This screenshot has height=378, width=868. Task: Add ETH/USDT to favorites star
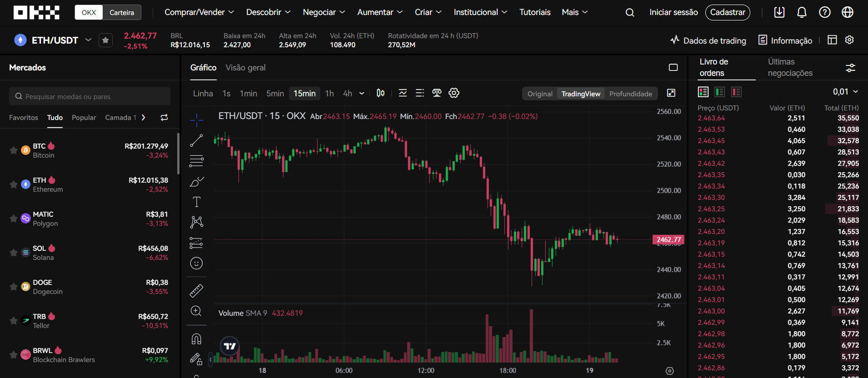pyautogui.click(x=105, y=40)
